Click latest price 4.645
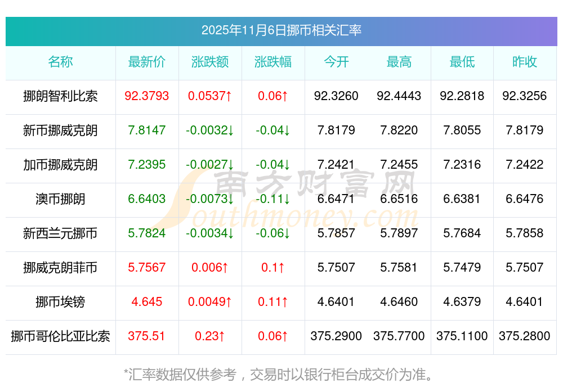This screenshot has width=563, height=392. pos(146,301)
